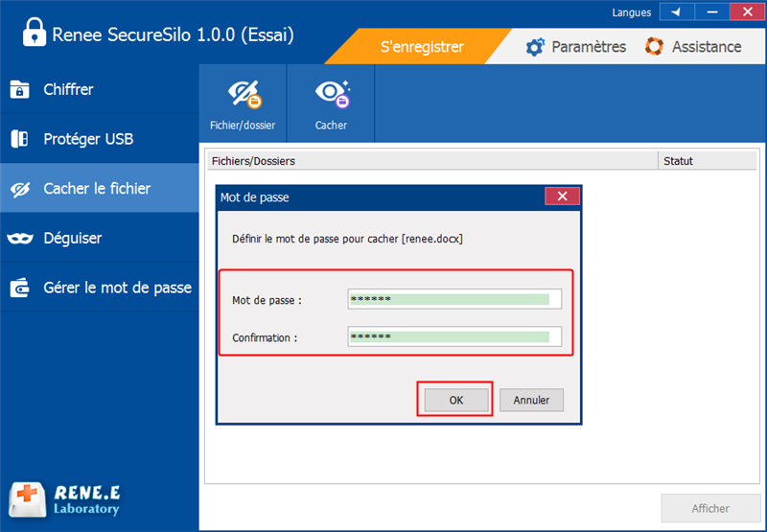Viewport: 767px width, 532px height.
Task: Focus the Mot de passe field
Action: (x=453, y=300)
